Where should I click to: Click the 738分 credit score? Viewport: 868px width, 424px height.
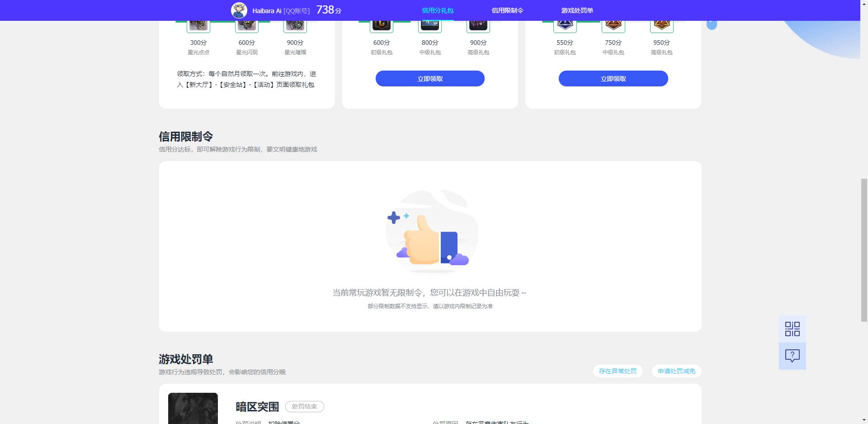329,10
